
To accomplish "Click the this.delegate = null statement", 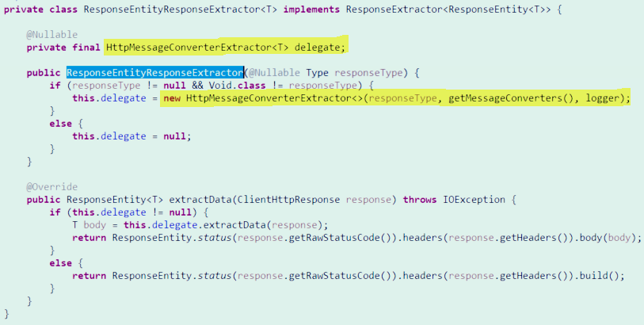I will pos(131,136).
